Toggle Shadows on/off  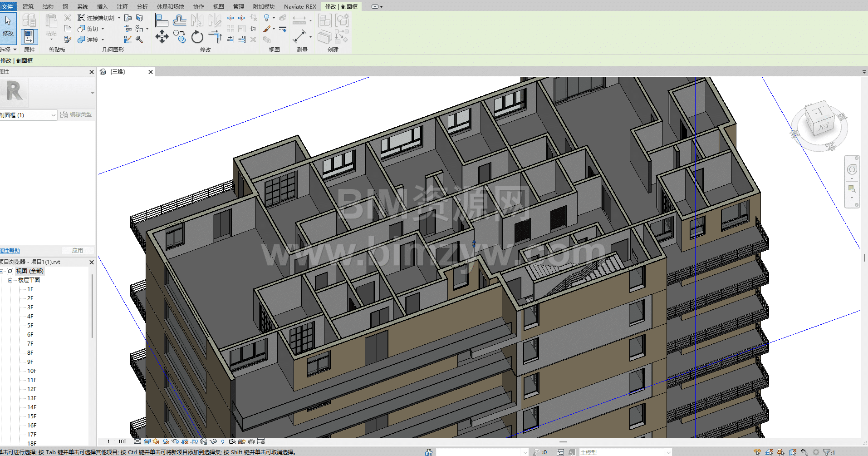[166, 441]
